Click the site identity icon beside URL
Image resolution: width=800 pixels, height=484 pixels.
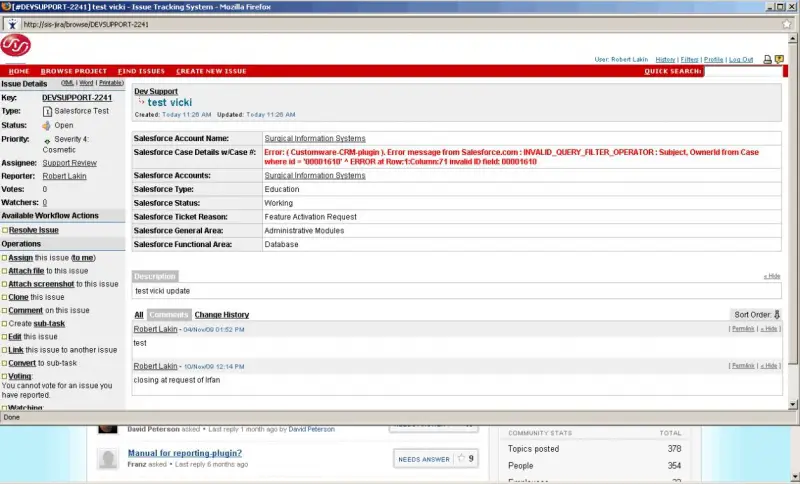coord(12,24)
